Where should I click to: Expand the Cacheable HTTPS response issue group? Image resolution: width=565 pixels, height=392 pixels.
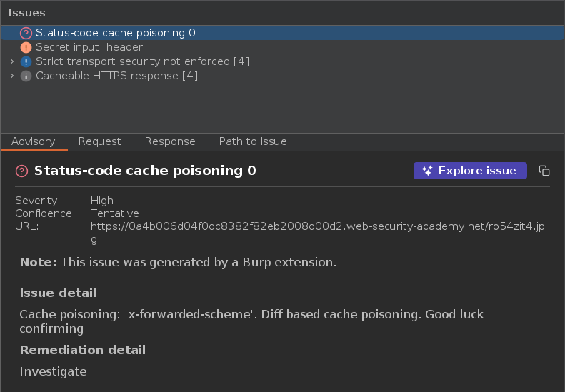pyautogui.click(x=11, y=76)
